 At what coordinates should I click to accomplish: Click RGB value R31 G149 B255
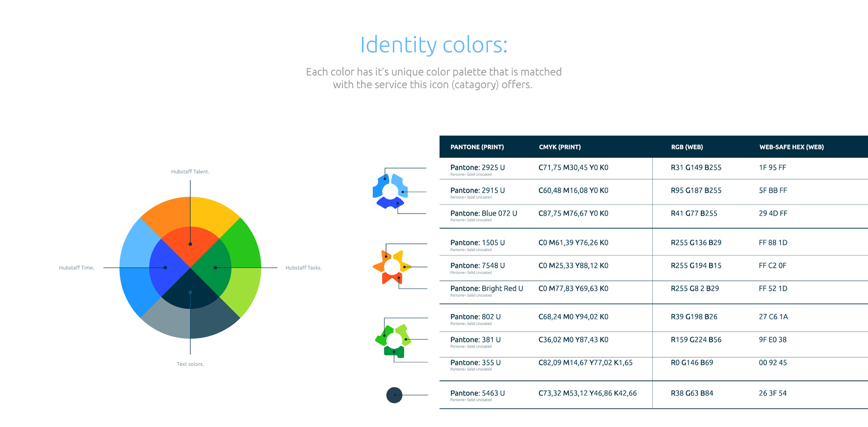[x=696, y=167]
